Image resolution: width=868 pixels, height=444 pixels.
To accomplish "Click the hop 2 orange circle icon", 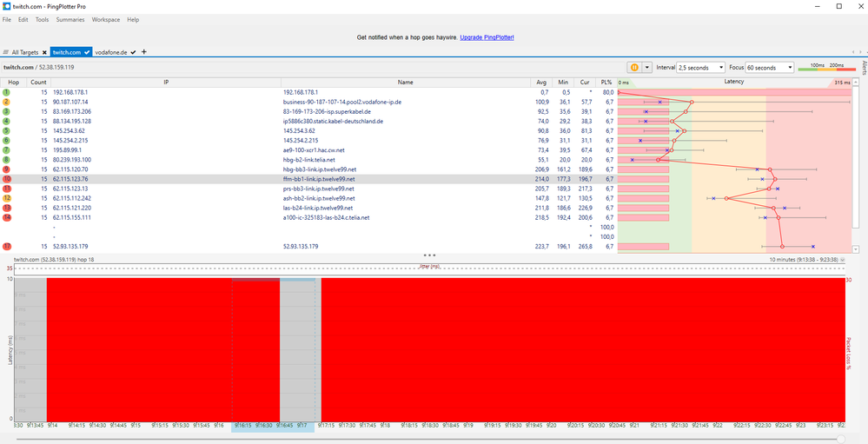I will pyautogui.click(x=6, y=102).
